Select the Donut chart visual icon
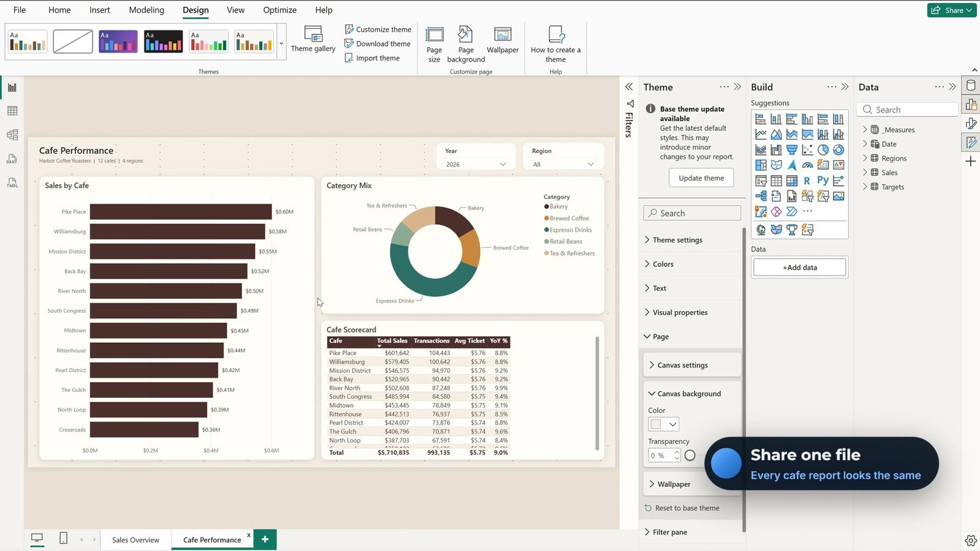980x551 pixels. (839, 149)
